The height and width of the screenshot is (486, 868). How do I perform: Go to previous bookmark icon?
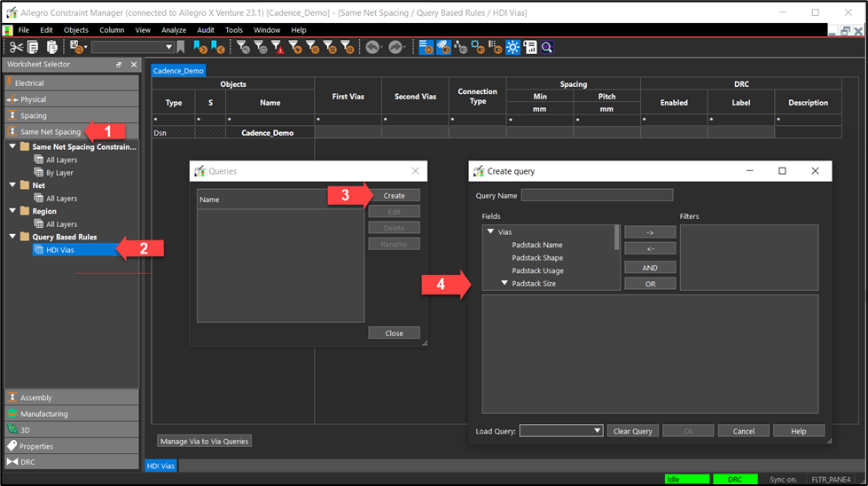217,48
